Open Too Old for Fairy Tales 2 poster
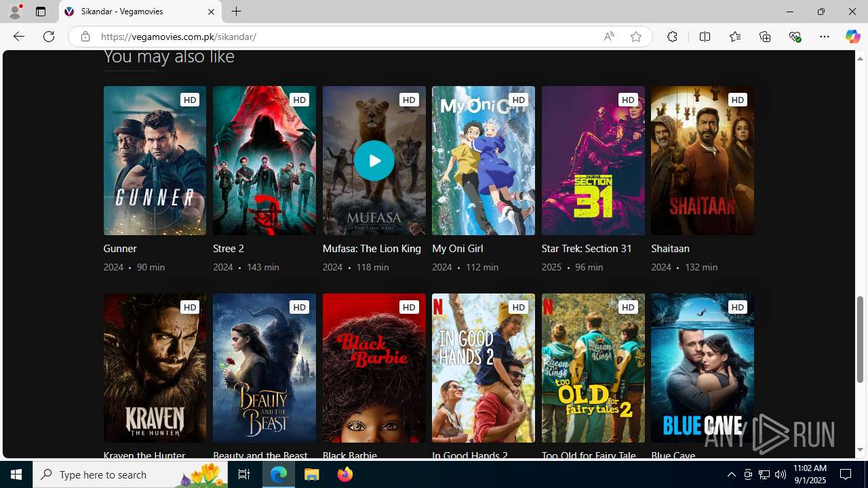The width and height of the screenshot is (868, 488). click(593, 368)
